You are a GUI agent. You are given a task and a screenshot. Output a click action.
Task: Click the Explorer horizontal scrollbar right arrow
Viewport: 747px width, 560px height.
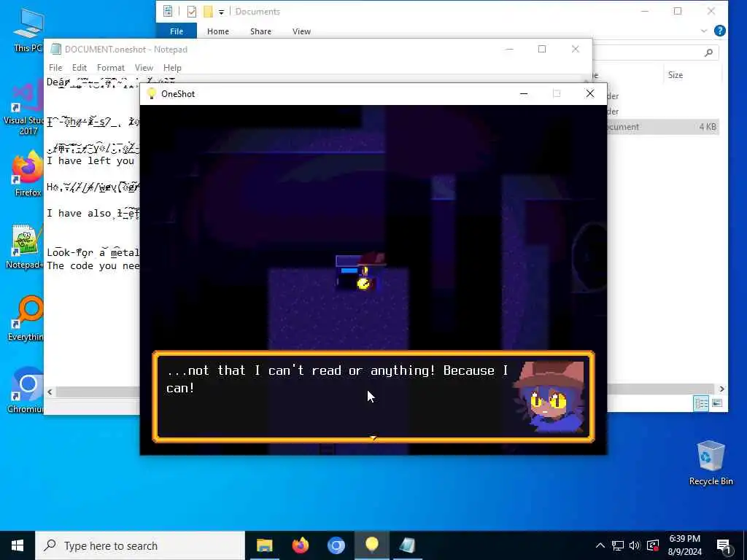point(721,389)
